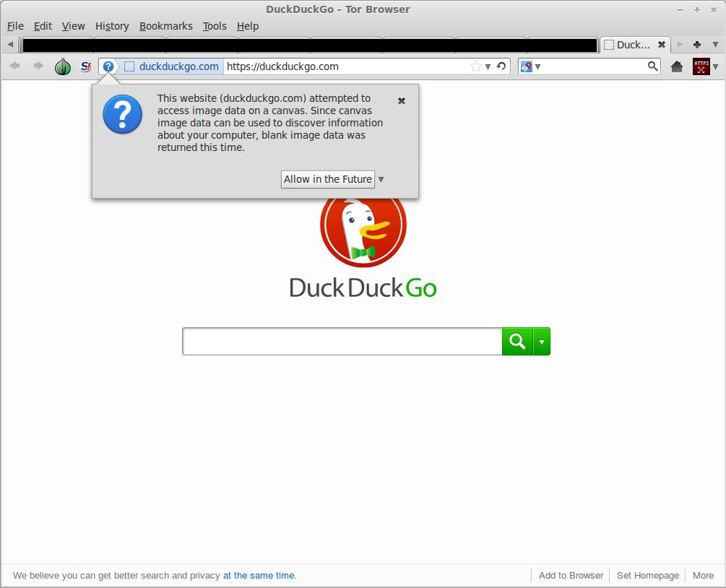
Task: Click the forward navigation arrow
Action: coord(38,66)
